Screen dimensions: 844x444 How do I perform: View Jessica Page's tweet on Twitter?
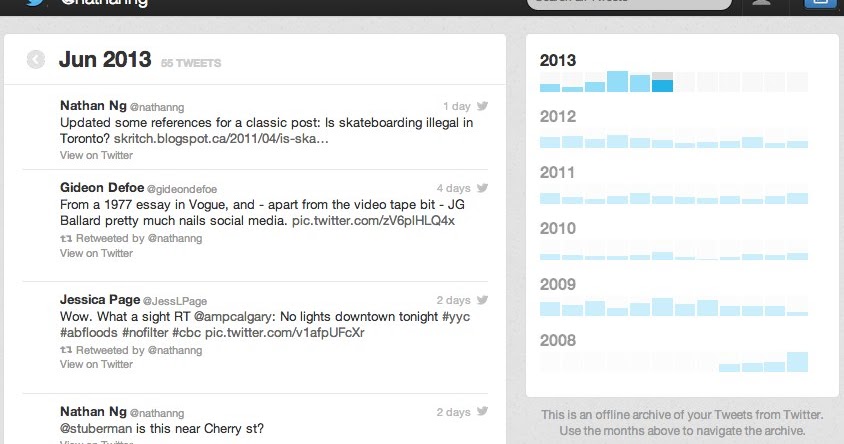point(96,364)
